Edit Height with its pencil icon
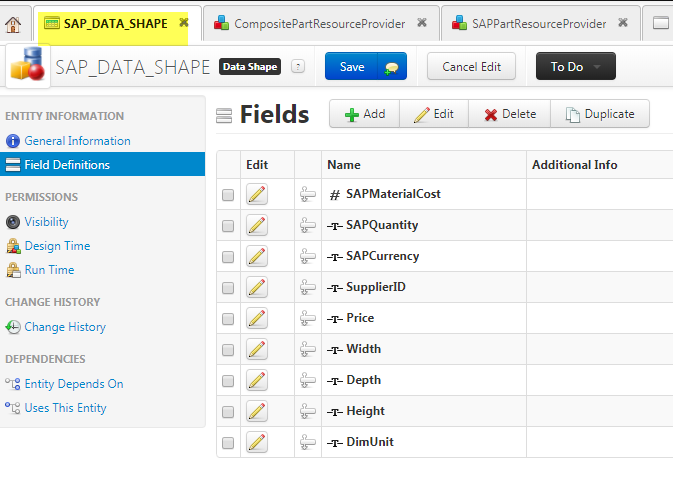This screenshot has width=673, height=483. (257, 411)
